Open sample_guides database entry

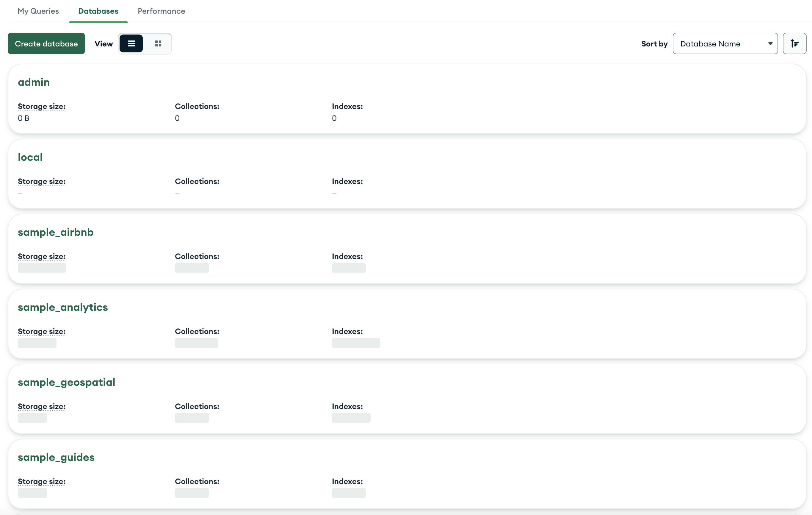(x=56, y=457)
